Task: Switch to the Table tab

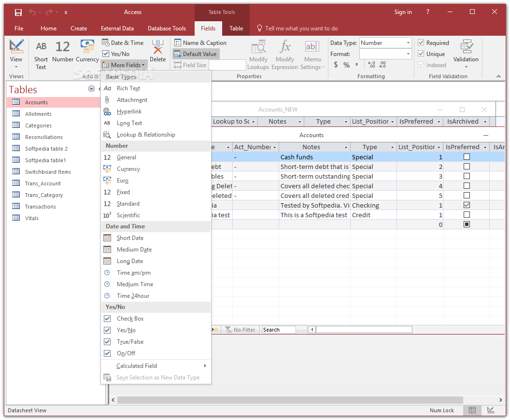Action: coord(236,28)
